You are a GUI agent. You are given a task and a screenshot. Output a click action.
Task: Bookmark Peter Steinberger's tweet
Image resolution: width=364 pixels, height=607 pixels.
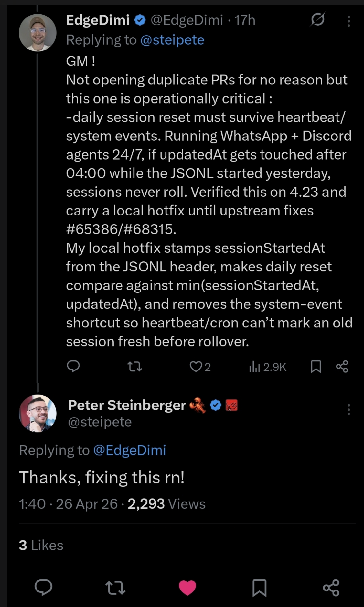(x=259, y=588)
